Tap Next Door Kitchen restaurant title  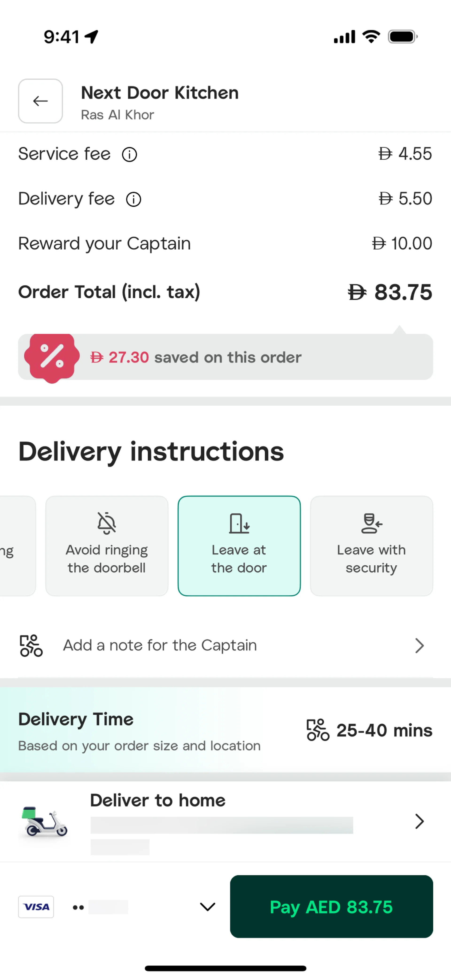tap(160, 93)
